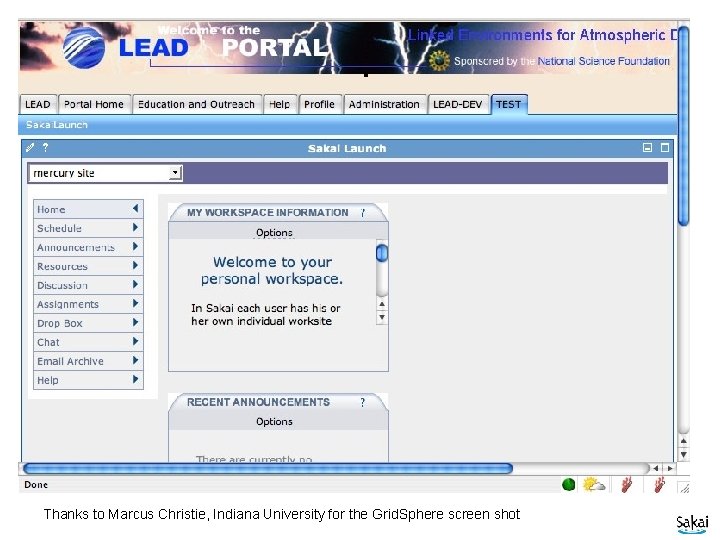720x540 pixels.
Task: Select the TEST tab
Action: click(509, 104)
